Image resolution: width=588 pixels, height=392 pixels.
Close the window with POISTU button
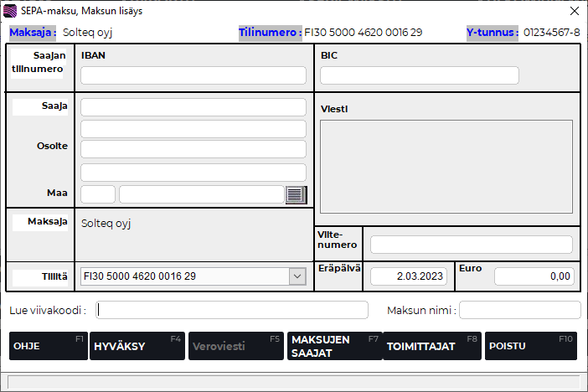point(530,346)
